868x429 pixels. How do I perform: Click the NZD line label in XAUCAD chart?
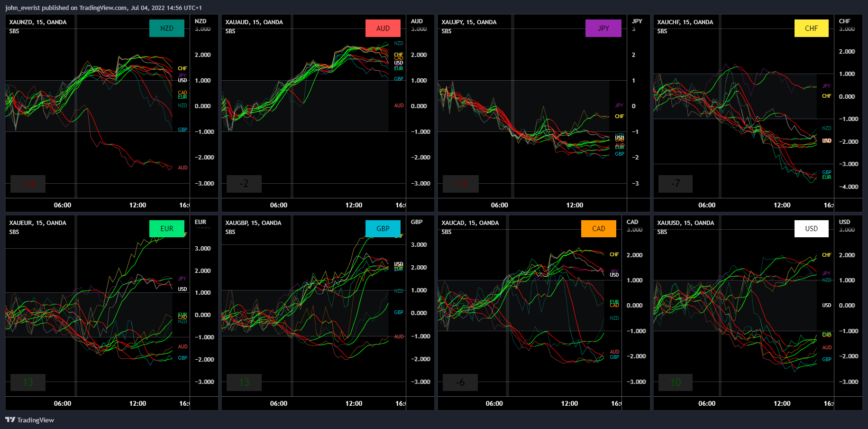coord(614,318)
